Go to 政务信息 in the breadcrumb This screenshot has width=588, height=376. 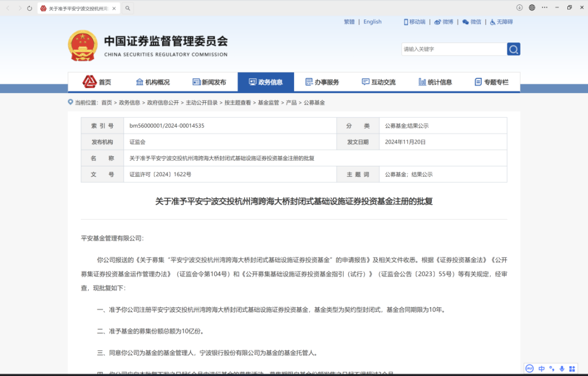(x=130, y=103)
